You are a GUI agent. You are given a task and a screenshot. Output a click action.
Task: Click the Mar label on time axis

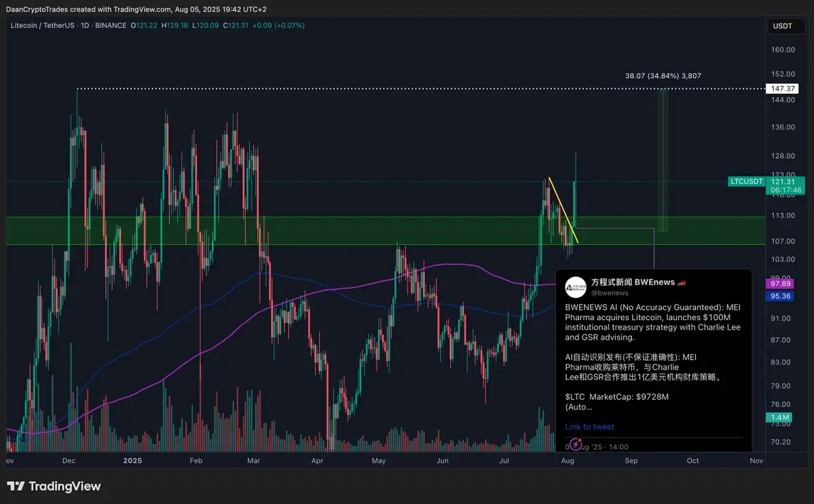tap(253, 461)
